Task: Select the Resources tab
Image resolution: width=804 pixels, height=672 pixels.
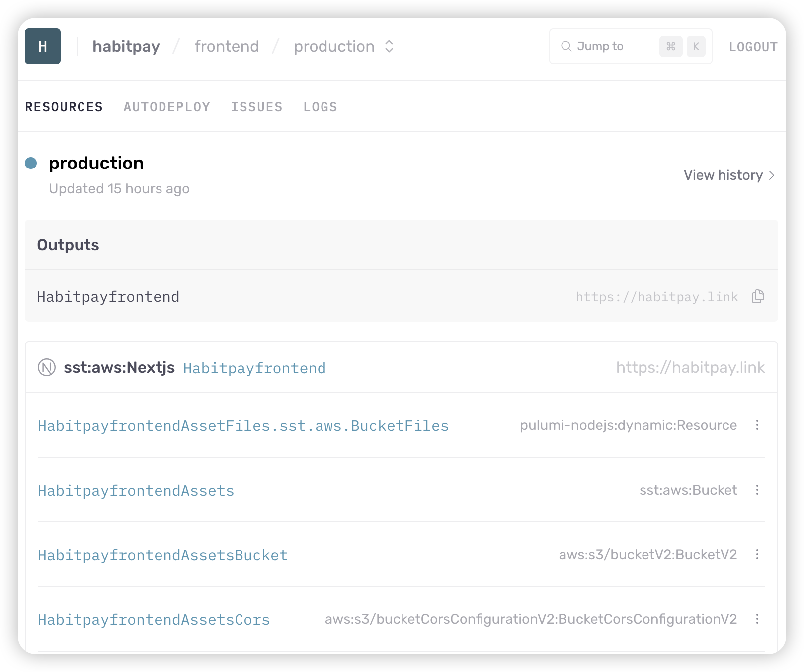Action: (64, 107)
